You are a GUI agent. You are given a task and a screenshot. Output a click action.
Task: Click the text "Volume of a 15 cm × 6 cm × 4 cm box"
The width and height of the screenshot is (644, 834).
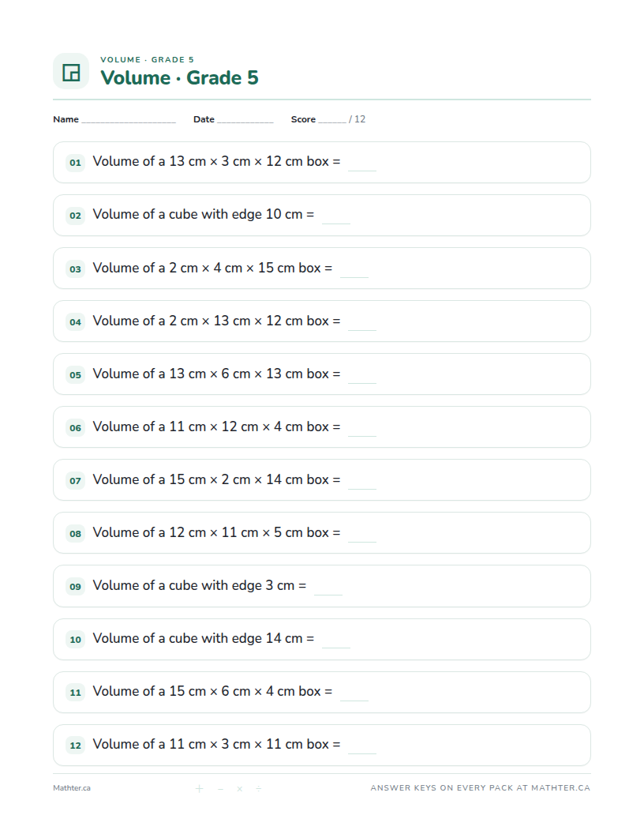point(207,691)
